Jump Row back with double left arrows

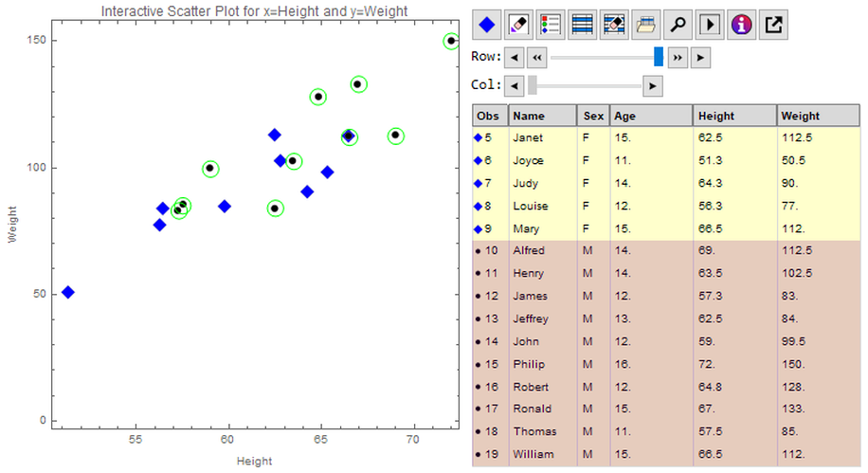pyautogui.click(x=537, y=58)
